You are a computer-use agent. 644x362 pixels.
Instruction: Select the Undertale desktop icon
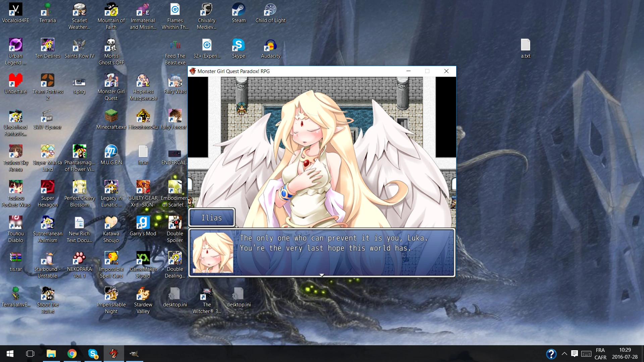coord(15,81)
